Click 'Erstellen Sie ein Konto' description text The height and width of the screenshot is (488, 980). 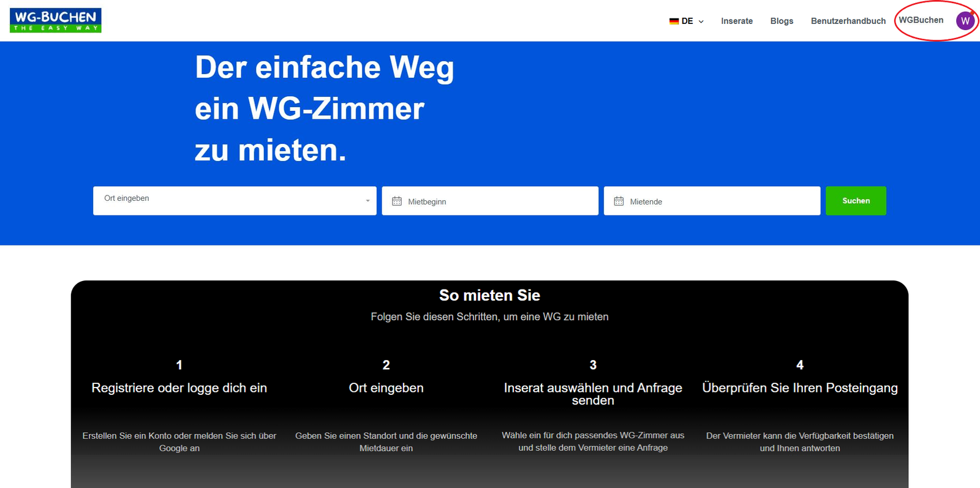tap(179, 442)
